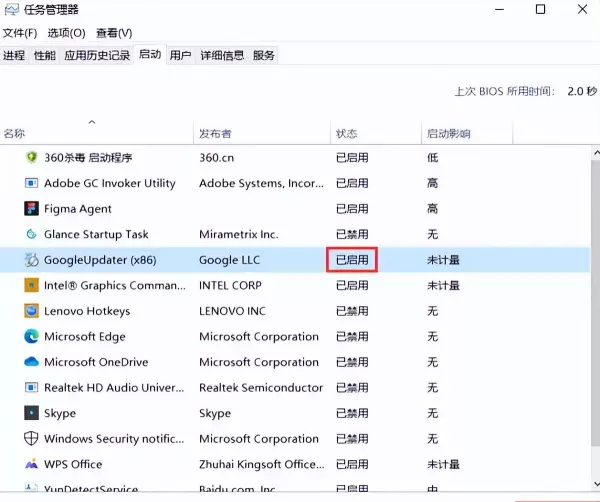Click 360杀毒's 低 startup impact cell

point(432,158)
